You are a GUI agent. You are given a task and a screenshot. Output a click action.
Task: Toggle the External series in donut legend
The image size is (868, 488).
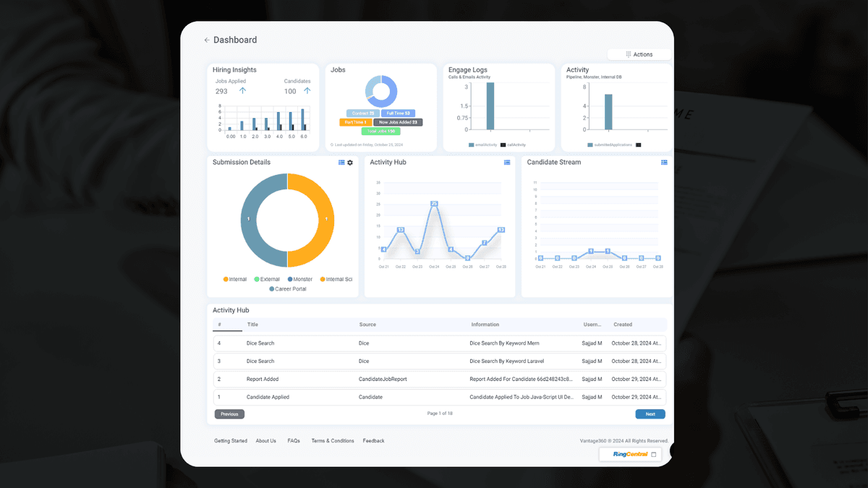click(266, 279)
